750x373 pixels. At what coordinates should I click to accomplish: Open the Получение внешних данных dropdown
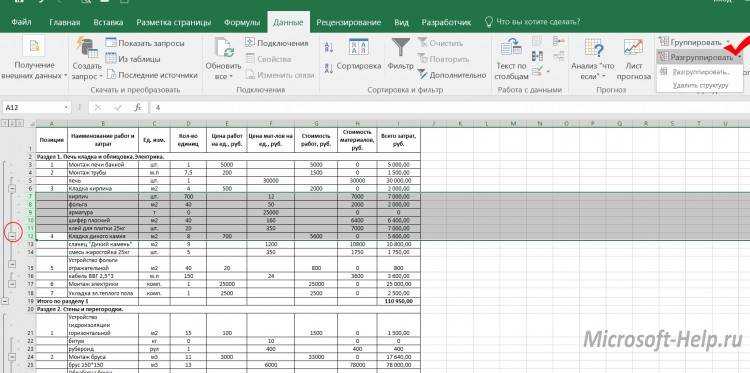tap(34, 57)
